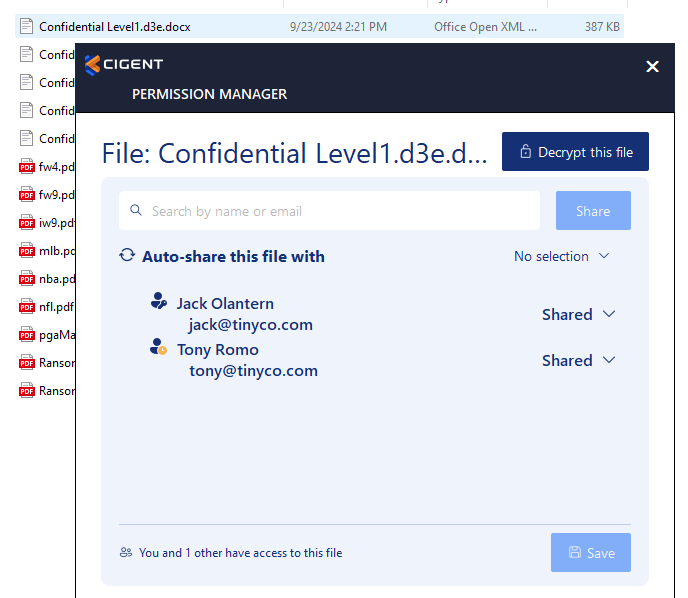Click the search magnifier icon
The width and height of the screenshot is (688, 598).
[136, 210]
